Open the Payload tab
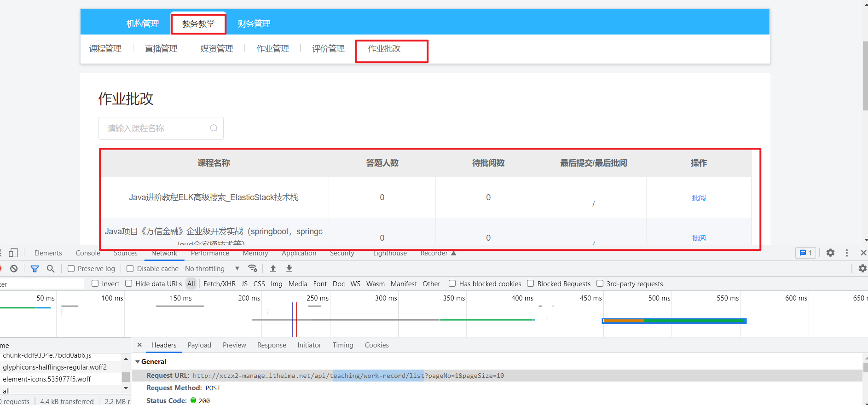 (199, 345)
